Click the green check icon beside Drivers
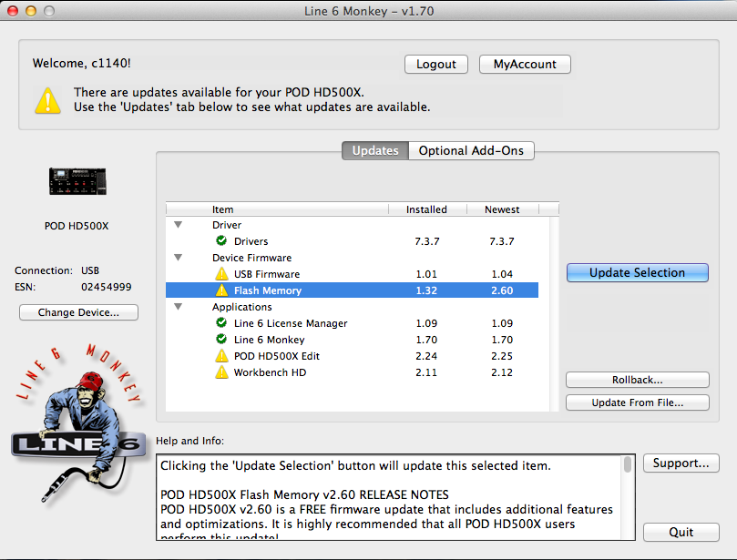This screenshot has width=737, height=560. click(x=221, y=240)
